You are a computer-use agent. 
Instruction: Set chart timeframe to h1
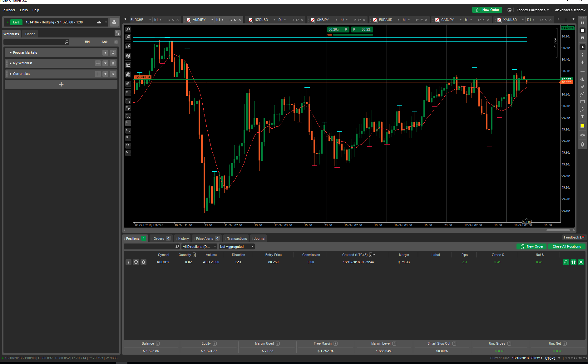pyautogui.click(x=128, y=123)
